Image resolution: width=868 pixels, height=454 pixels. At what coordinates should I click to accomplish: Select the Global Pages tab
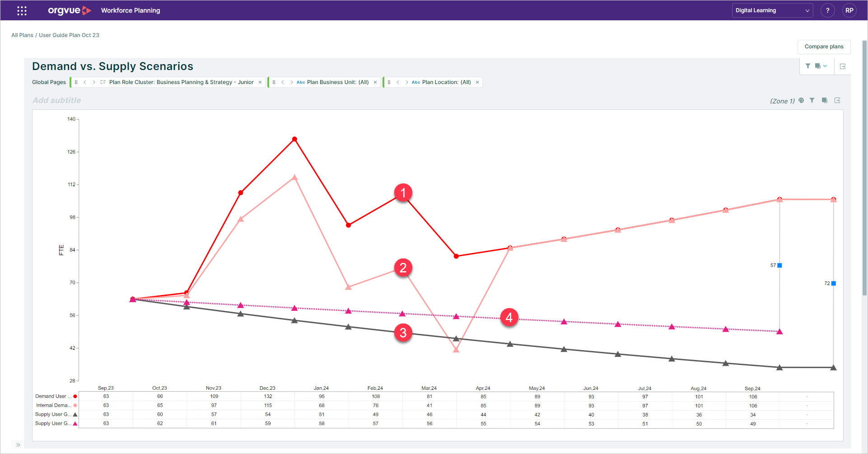click(49, 82)
